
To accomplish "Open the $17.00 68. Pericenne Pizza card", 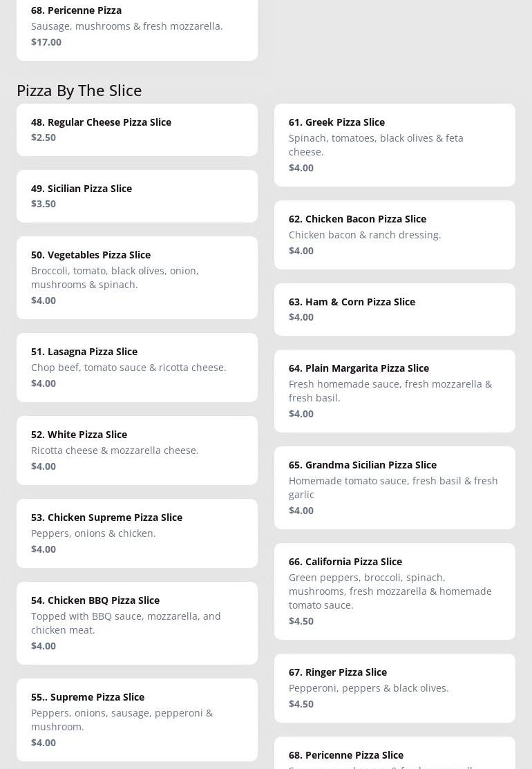I will [x=137, y=30].
